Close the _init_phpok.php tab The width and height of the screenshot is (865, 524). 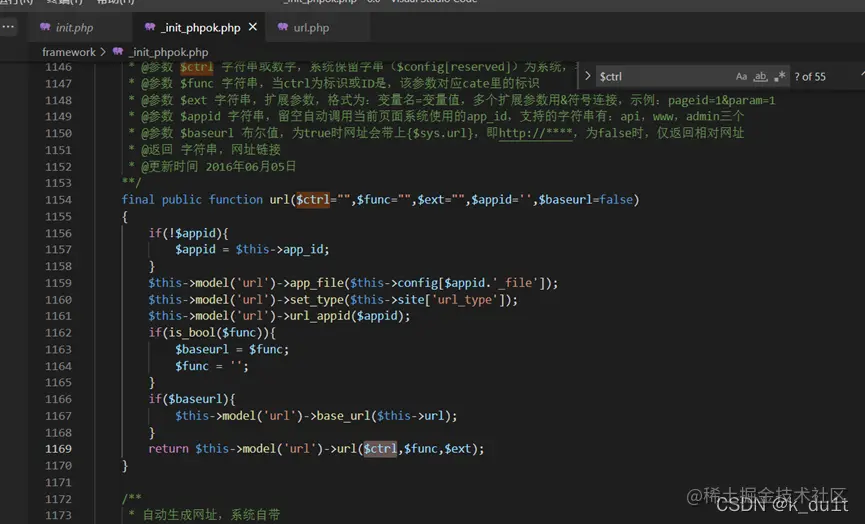click(x=253, y=27)
